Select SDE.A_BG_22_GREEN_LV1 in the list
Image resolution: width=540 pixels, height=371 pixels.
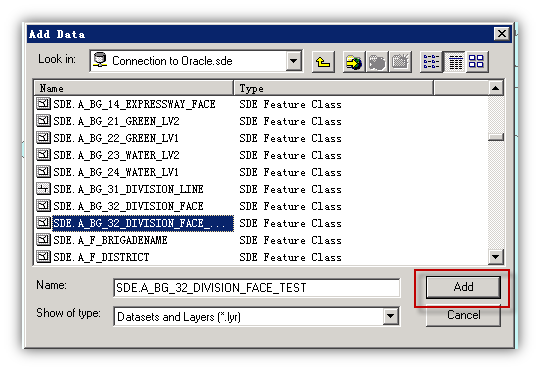pyautogui.click(x=116, y=138)
